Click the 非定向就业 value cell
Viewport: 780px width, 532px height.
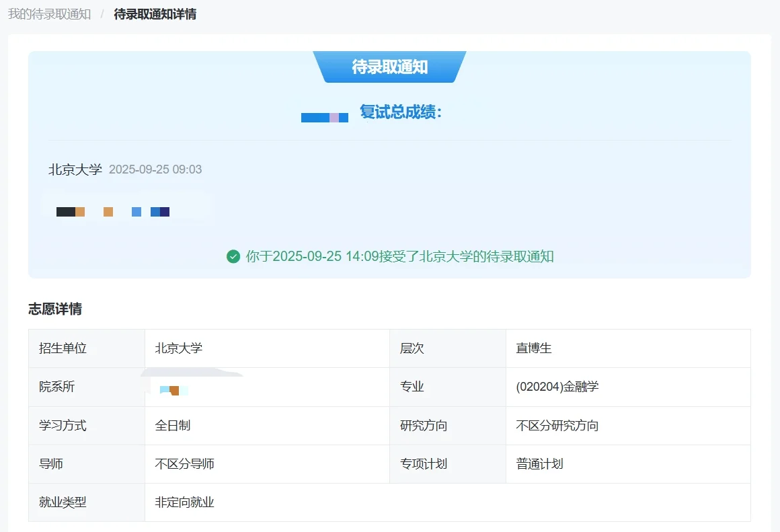448,502
